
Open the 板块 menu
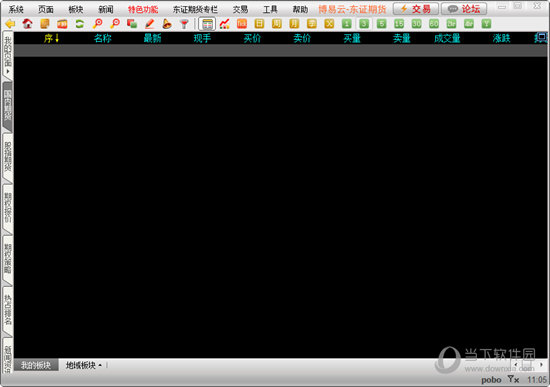click(75, 9)
